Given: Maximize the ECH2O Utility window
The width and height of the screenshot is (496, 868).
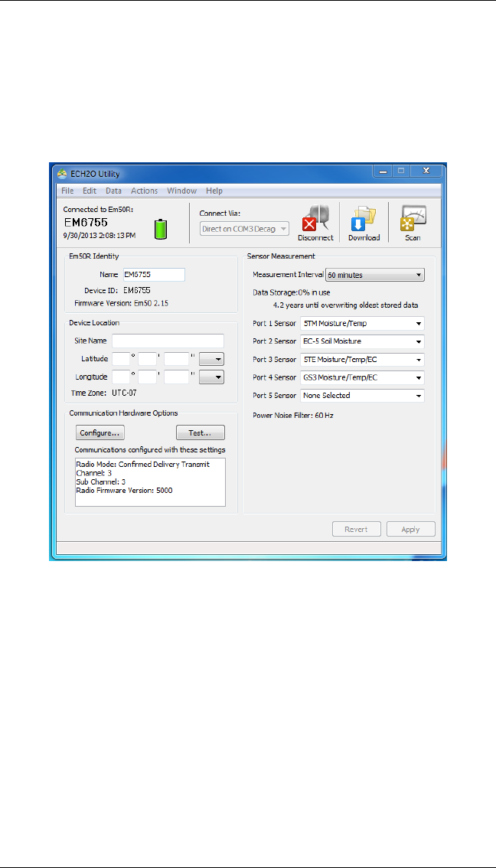Looking at the screenshot, I should [402, 172].
